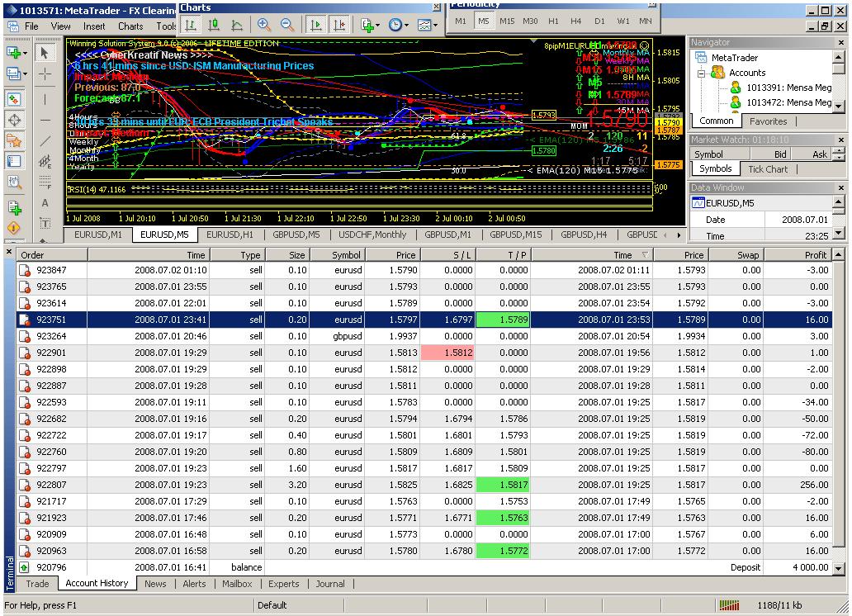Open dropdown arrow beside Profiles icon
The image size is (852, 616).
click(26, 74)
